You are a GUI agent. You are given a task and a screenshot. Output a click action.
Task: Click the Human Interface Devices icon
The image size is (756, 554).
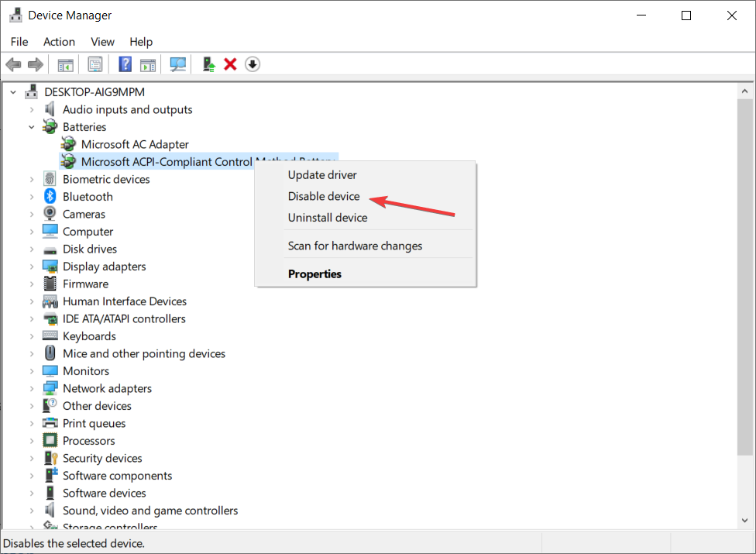click(x=50, y=301)
